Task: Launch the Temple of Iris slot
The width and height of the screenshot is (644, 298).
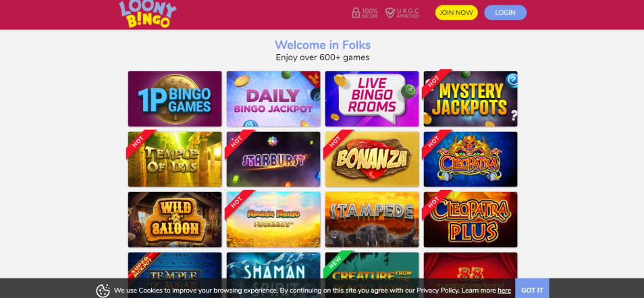Action: coord(175,159)
